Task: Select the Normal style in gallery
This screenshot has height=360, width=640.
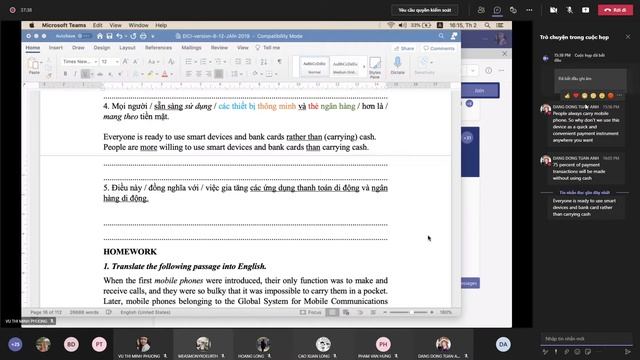Action: point(314,67)
